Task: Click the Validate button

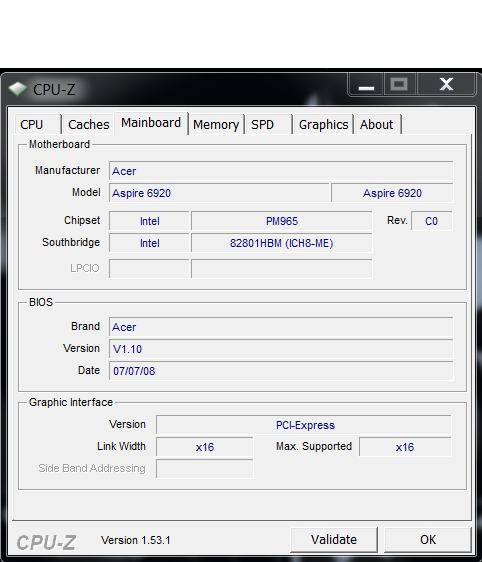Action: (x=334, y=539)
